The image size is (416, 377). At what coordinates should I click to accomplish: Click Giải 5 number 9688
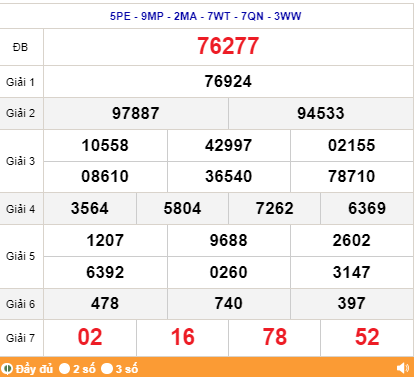pyautogui.click(x=228, y=241)
